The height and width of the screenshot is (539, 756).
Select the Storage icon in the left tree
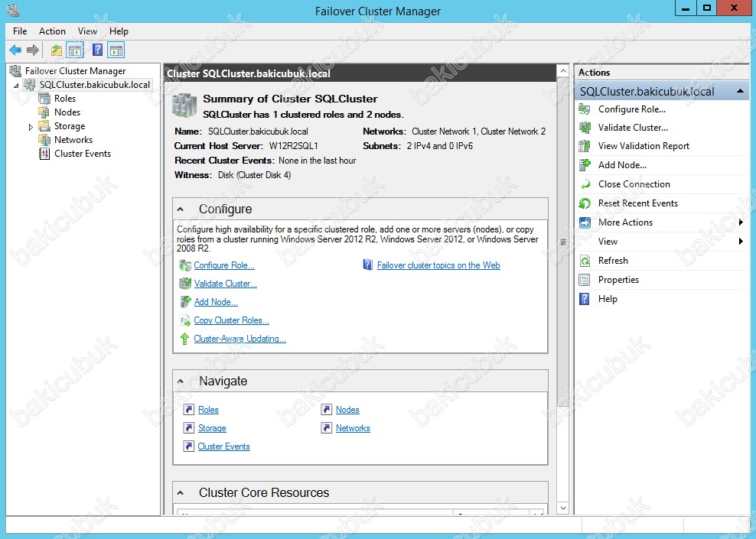click(x=44, y=126)
